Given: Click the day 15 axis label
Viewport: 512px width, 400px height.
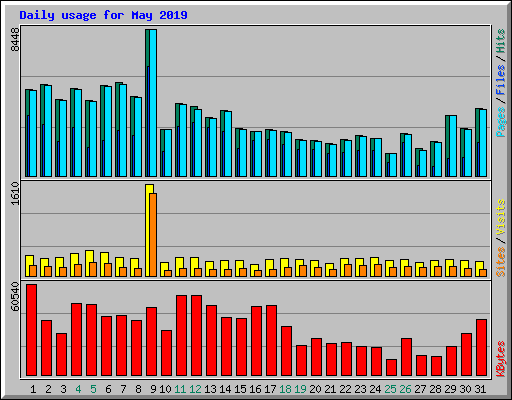Looking at the screenshot, I should (x=240, y=389).
